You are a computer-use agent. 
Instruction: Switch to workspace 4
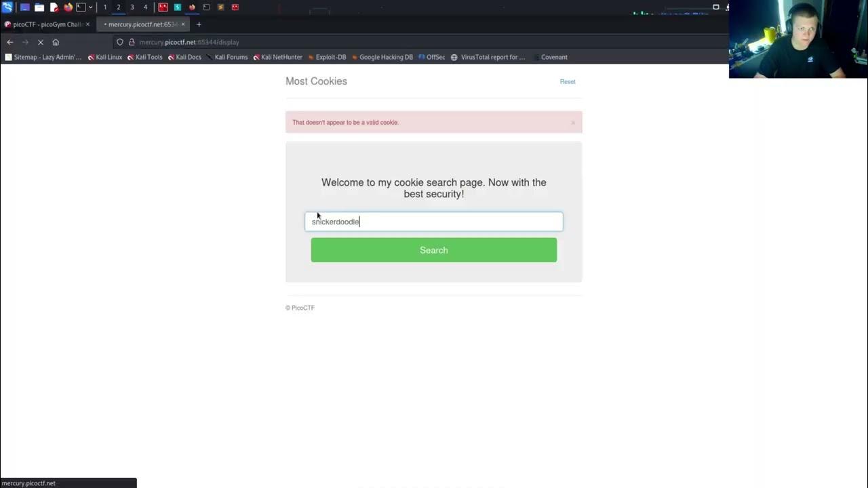145,7
